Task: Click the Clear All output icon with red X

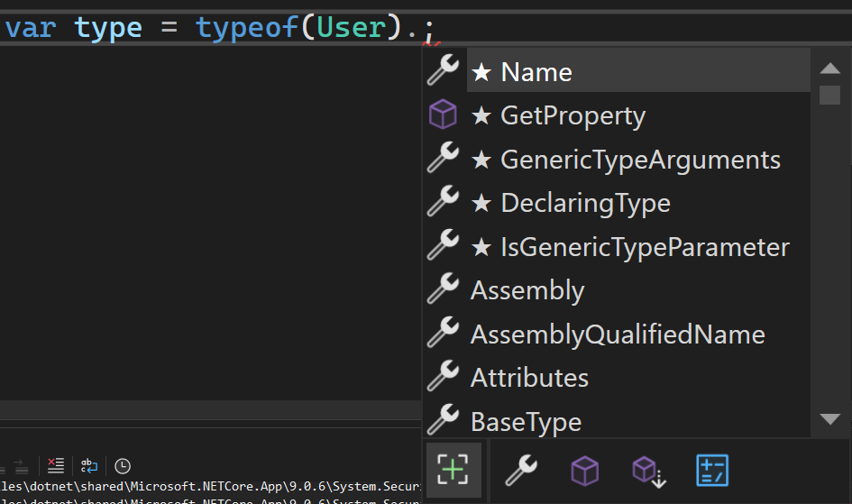Action: click(x=55, y=466)
